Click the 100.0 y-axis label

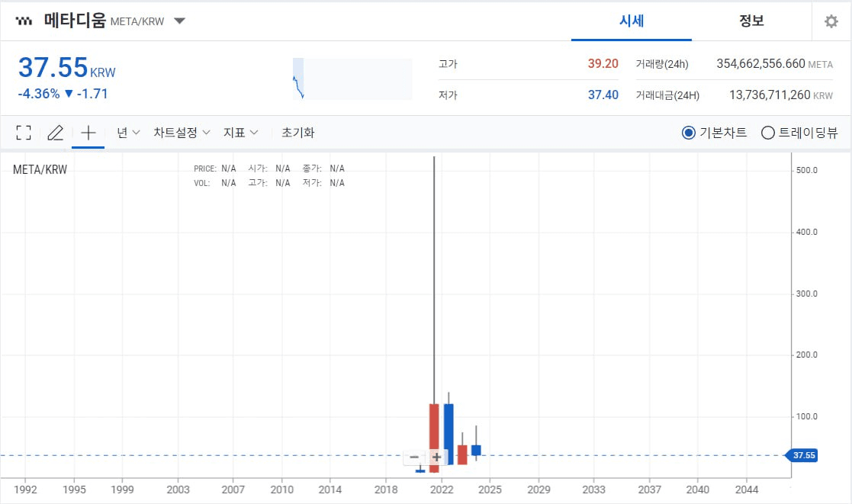pyautogui.click(x=806, y=417)
